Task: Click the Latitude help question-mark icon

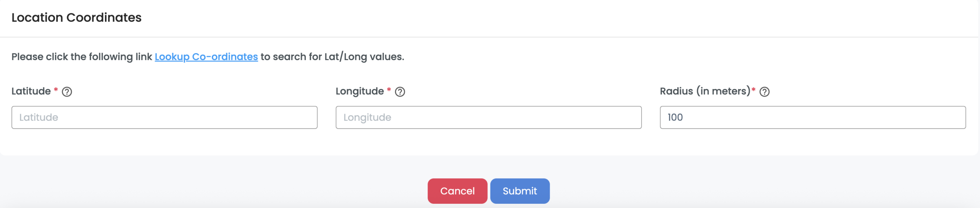Action: click(67, 92)
